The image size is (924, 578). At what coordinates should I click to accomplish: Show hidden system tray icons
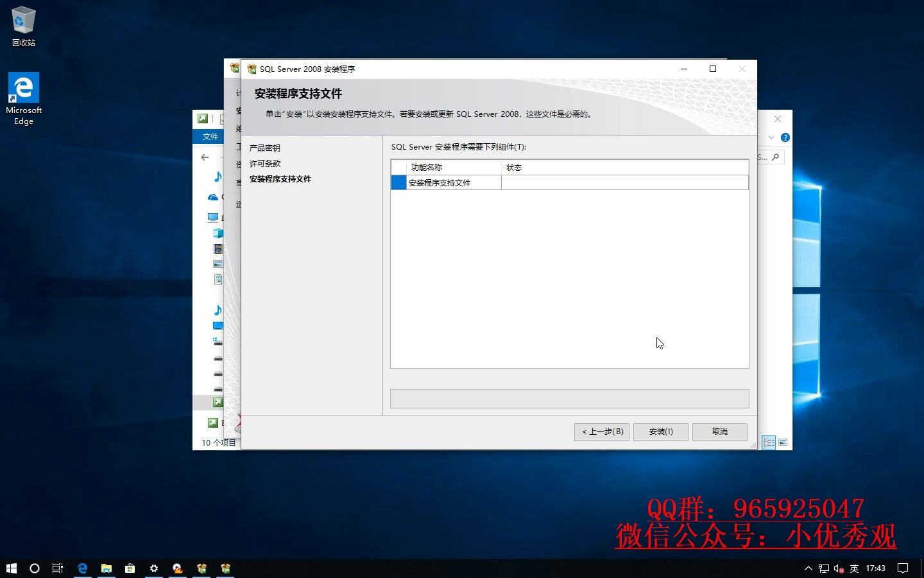(809, 568)
